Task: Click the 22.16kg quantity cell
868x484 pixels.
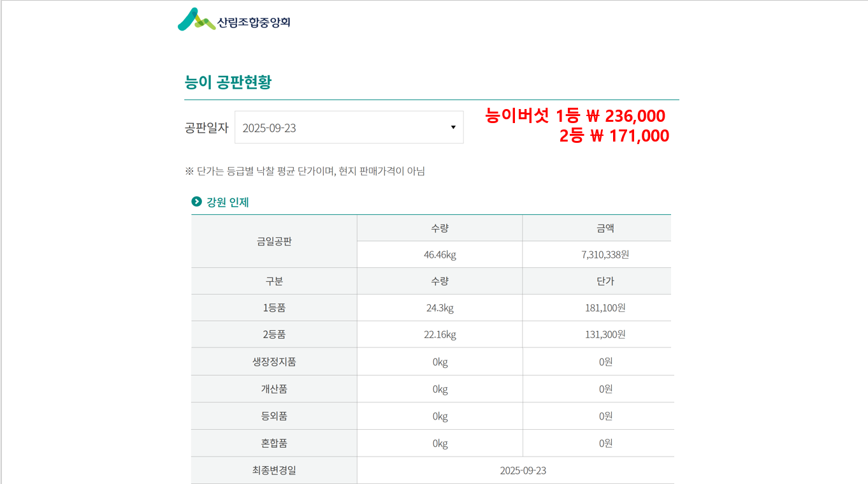Action: (440, 335)
